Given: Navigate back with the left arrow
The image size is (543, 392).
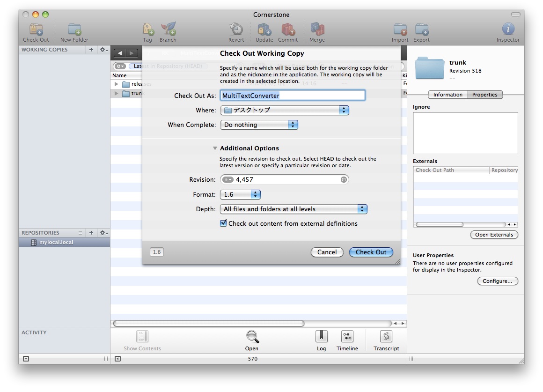Looking at the screenshot, I should 120,53.
